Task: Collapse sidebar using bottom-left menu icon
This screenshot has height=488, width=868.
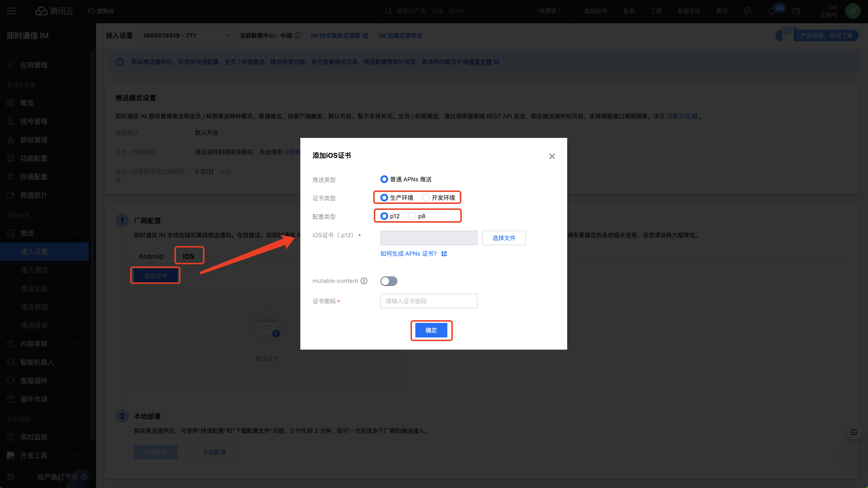Action: (x=11, y=477)
